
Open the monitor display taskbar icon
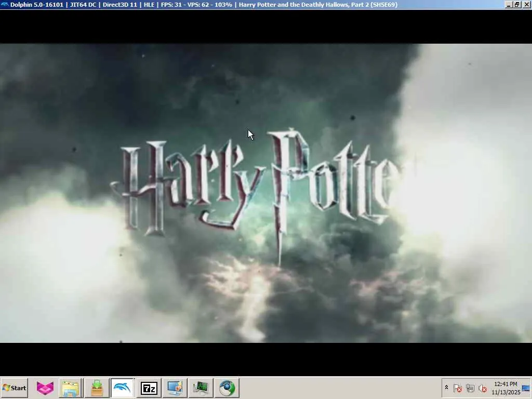tap(175, 388)
